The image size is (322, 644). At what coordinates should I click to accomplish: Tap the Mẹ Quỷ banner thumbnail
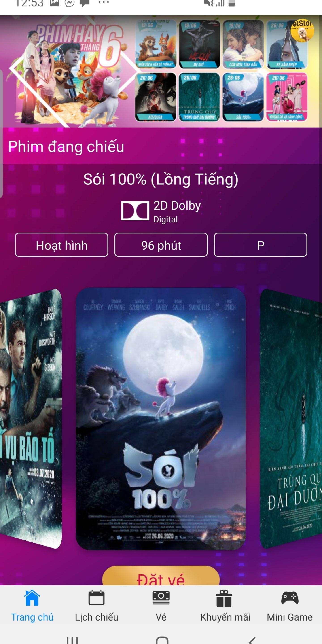pos(199,44)
